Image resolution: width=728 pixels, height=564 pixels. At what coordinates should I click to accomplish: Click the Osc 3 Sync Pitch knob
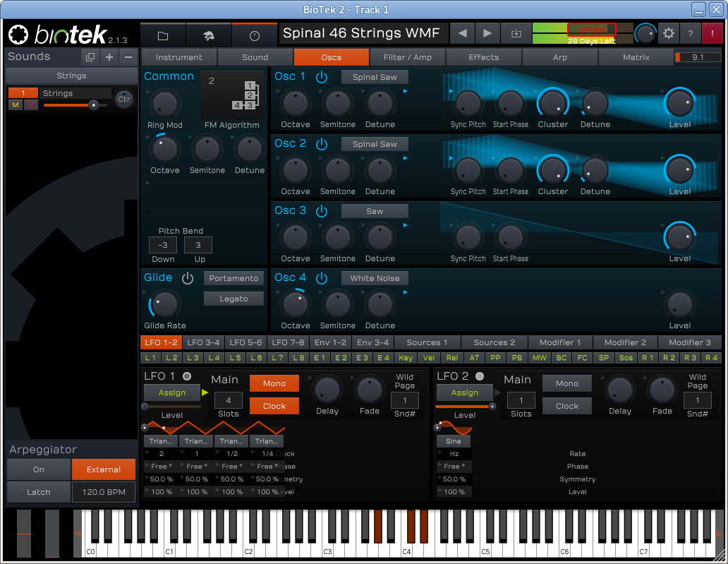click(468, 237)
